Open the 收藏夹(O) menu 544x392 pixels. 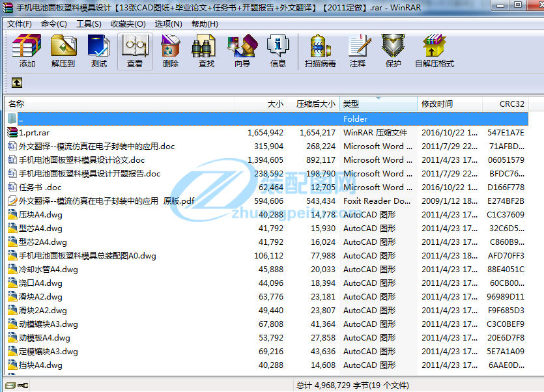tap(128, 24)
